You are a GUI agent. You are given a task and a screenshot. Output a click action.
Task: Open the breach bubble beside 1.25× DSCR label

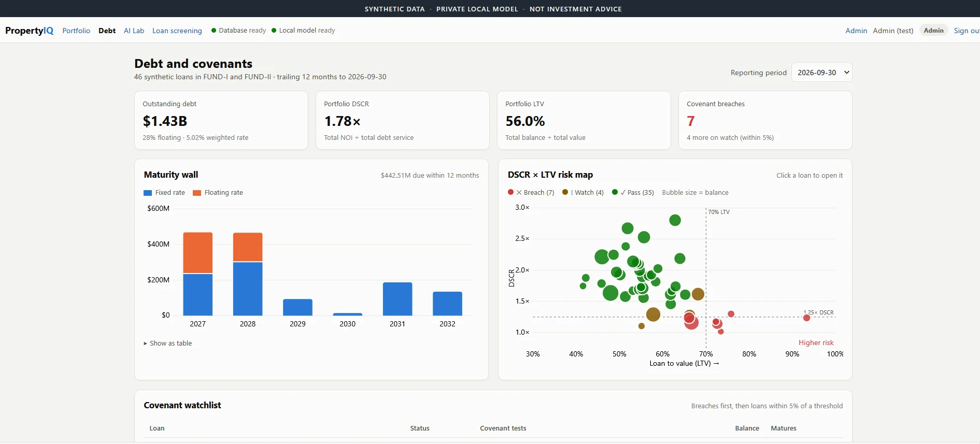coord(806,318)
